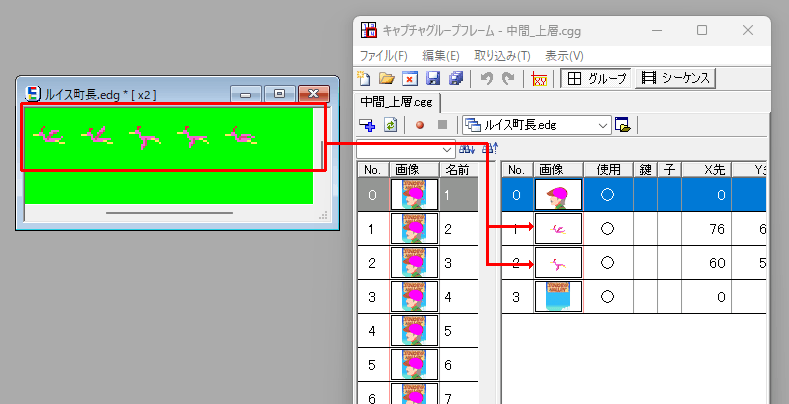
Task: Toggle the 使用 circle in frame row 2
Action: (607, 263)
